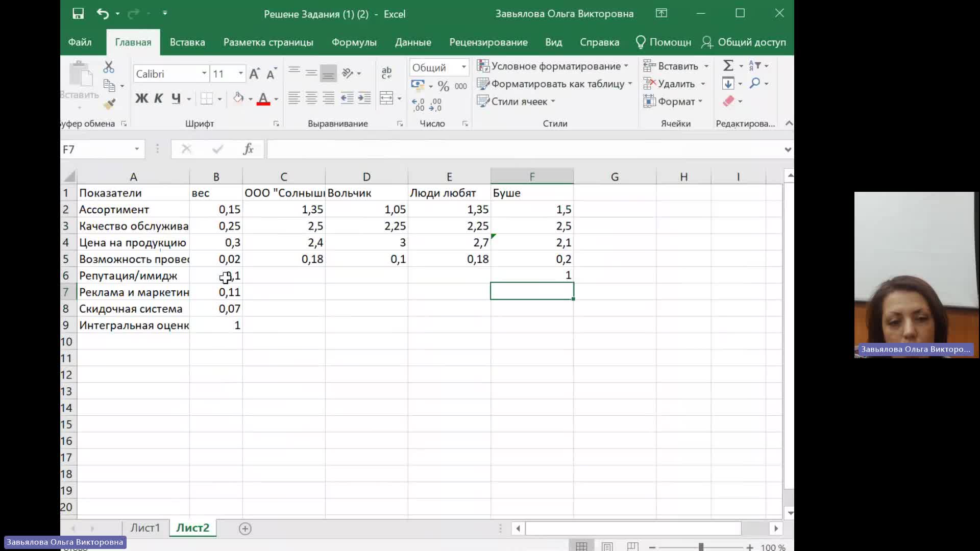This screenshot has height=551, width=980.
Task: Open the Файл menu tab
Action: 80,42
